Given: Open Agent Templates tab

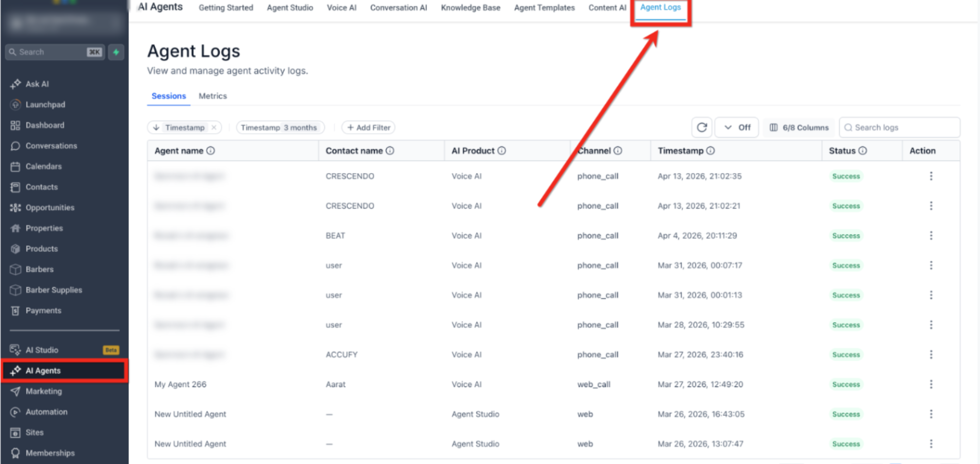Looking at the screenshot, I should 544,8.
